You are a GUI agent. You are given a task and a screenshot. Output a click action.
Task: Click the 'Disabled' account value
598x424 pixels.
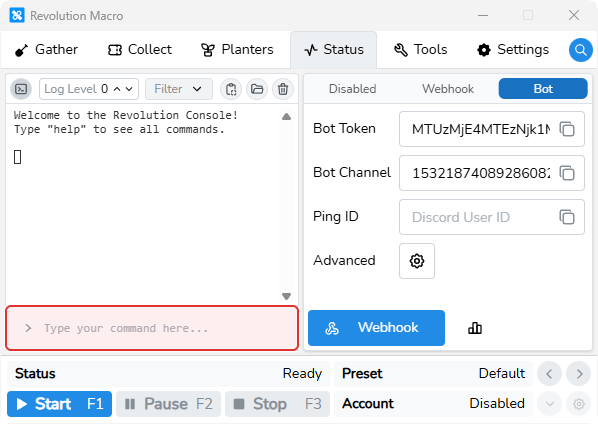tap(497, 403)
